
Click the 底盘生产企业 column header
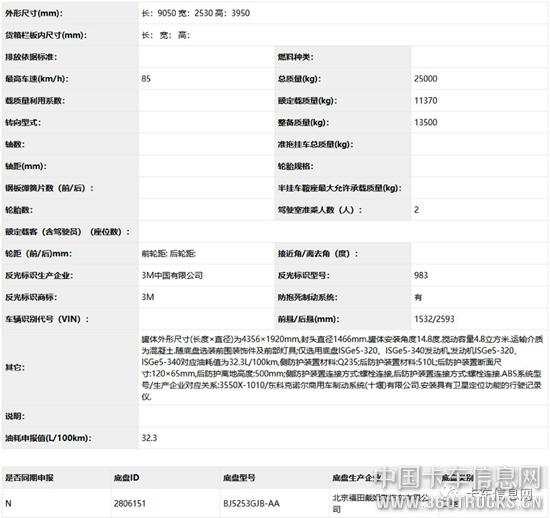tap(356, 477)
